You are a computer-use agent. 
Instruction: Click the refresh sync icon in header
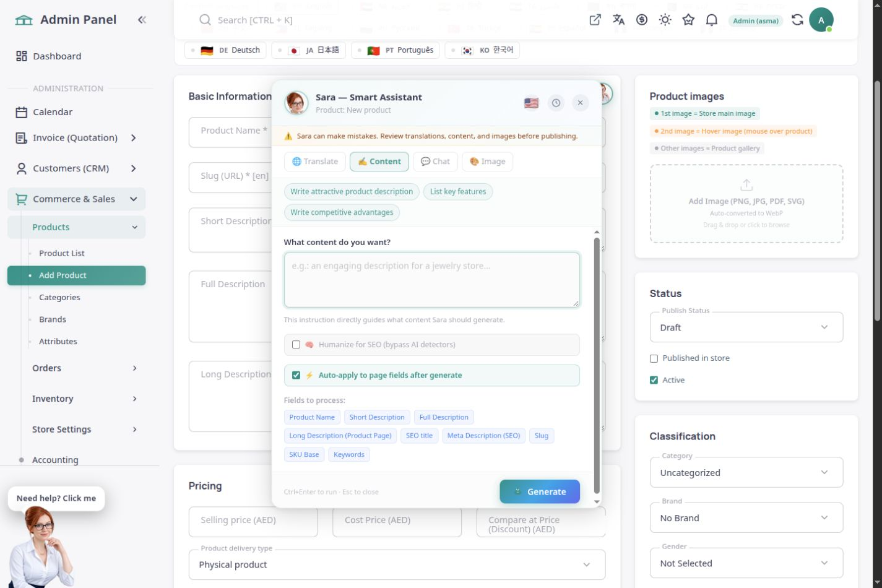[x=797, y=20]
